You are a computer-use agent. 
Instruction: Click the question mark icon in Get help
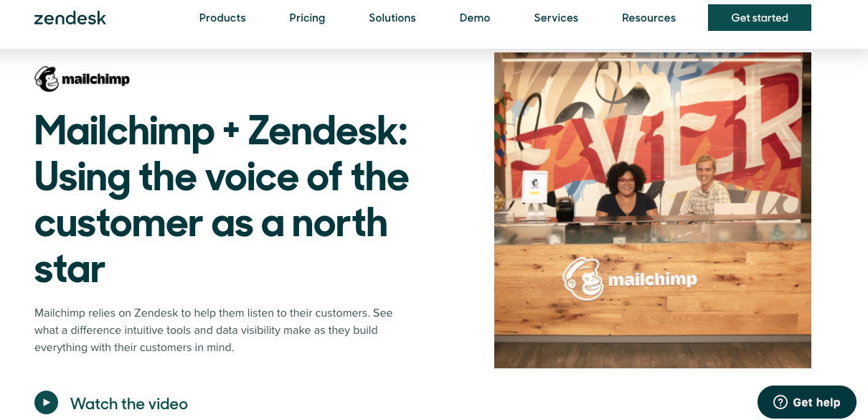point(780,402)
